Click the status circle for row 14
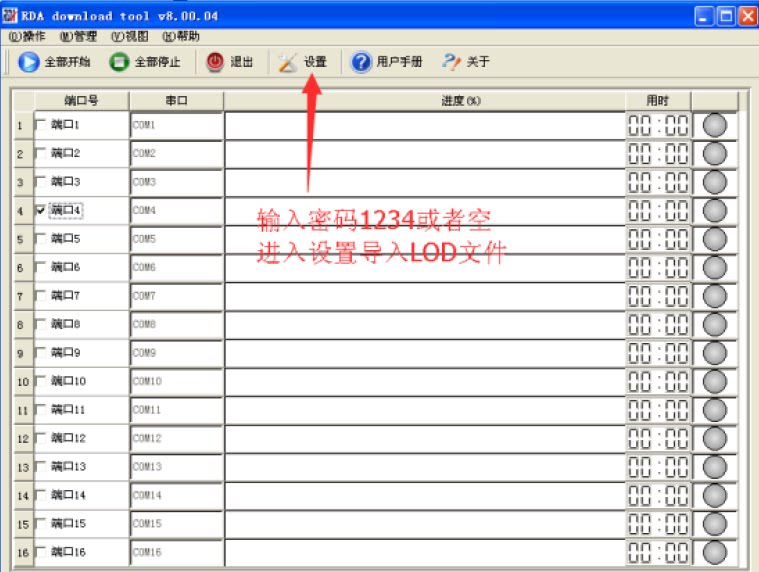 (714, 496)
